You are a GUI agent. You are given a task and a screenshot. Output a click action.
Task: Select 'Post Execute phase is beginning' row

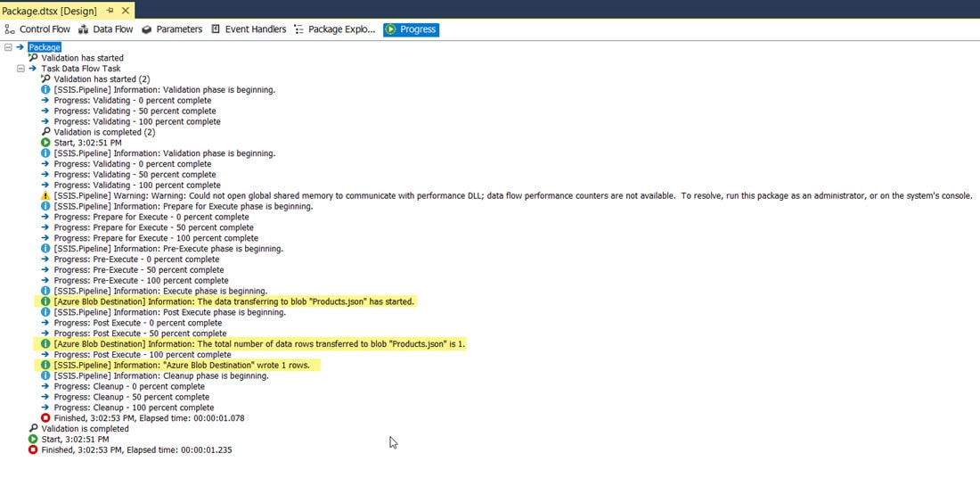point(170,312)
